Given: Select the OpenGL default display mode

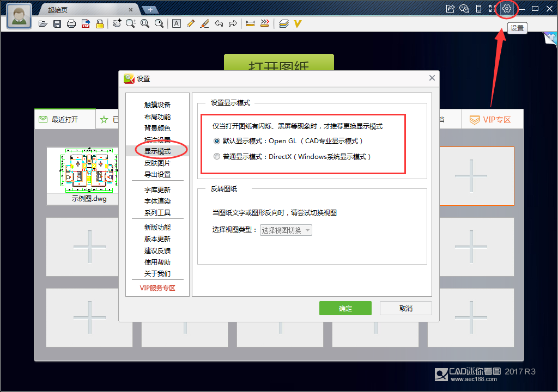Looking at the screenshot, I should pos(215,141).
